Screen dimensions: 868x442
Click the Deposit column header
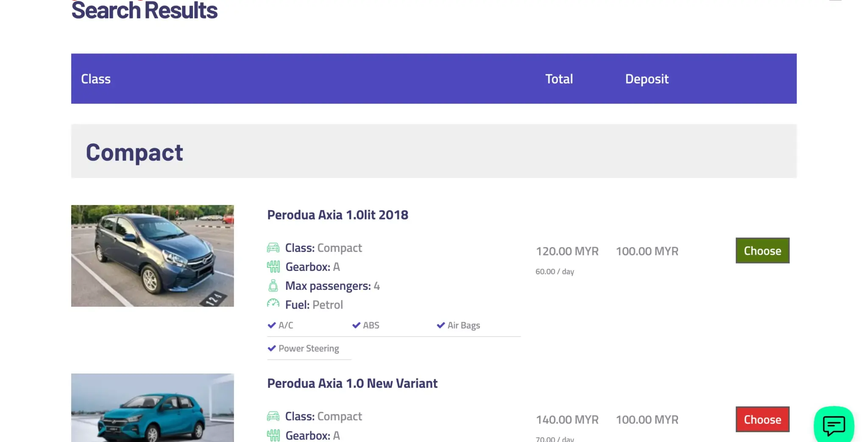click(x=646, y=79)
